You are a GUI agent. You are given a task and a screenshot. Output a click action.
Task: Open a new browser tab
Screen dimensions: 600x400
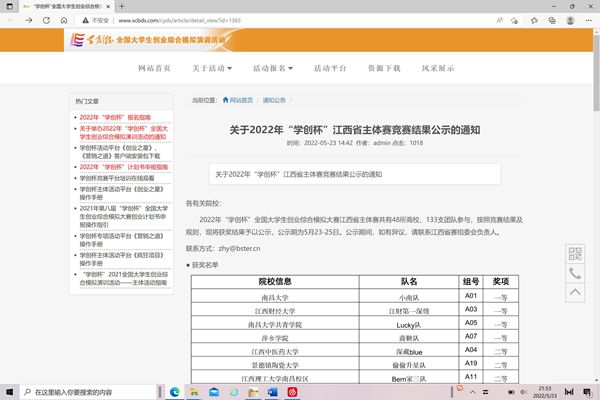(122, 7)
